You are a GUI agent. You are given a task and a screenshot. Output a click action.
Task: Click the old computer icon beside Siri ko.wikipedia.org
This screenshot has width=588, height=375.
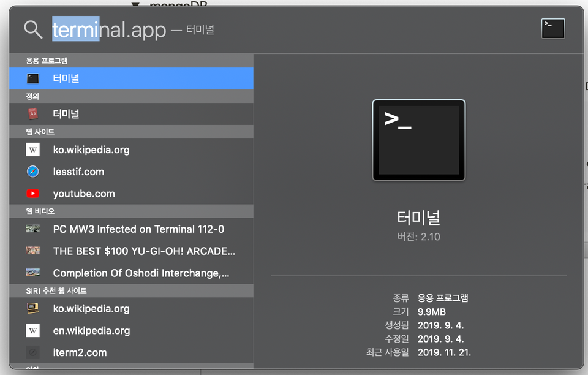pos(33,308)
